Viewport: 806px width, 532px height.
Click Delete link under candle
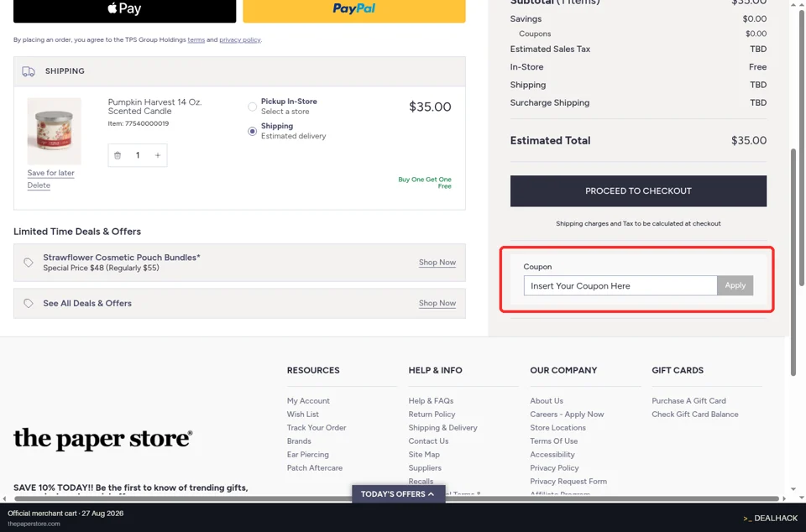click(39, 185)
